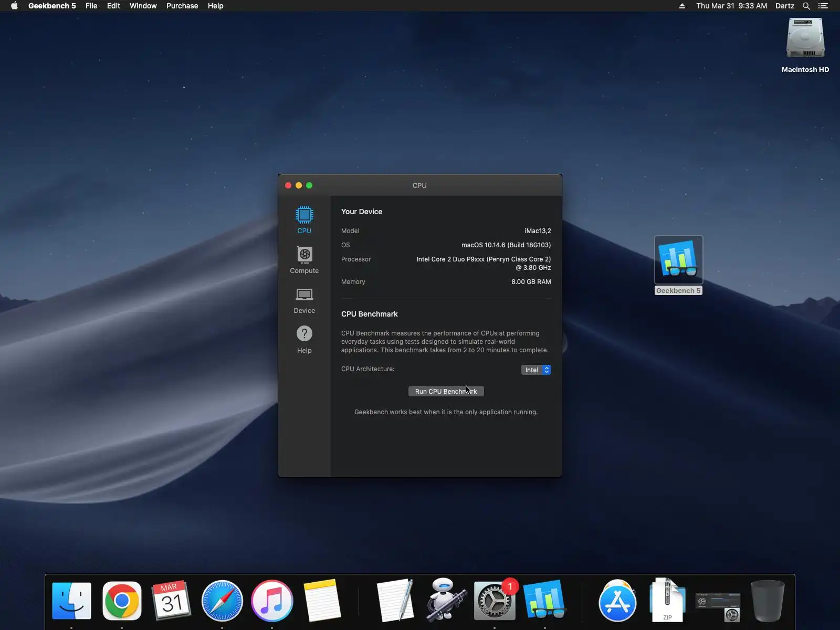Open the Trash in the Dock
The image size is (840, 630).
tap(768, 601)
